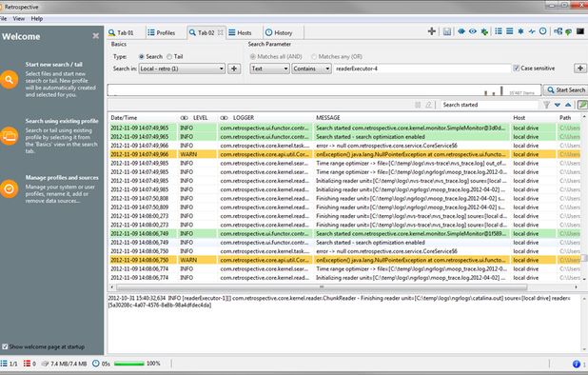Viewport: 588px width, 375px height.
Task: Click the horizontal scrollbar below the results table
Action: pyautogui.click(x=322, y=287)
